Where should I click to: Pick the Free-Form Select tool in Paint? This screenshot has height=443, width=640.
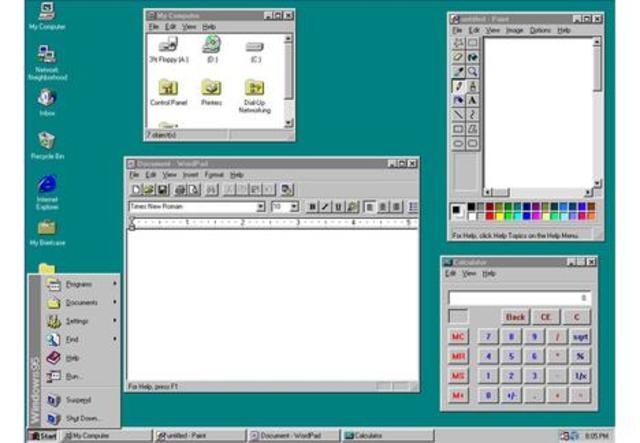[x=458, y=43]
